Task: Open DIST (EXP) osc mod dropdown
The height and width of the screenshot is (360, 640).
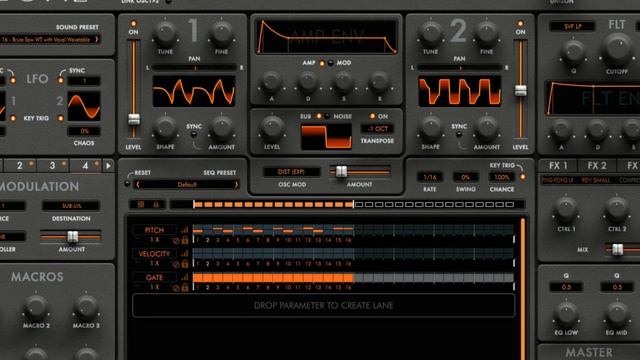Action: 291,172
